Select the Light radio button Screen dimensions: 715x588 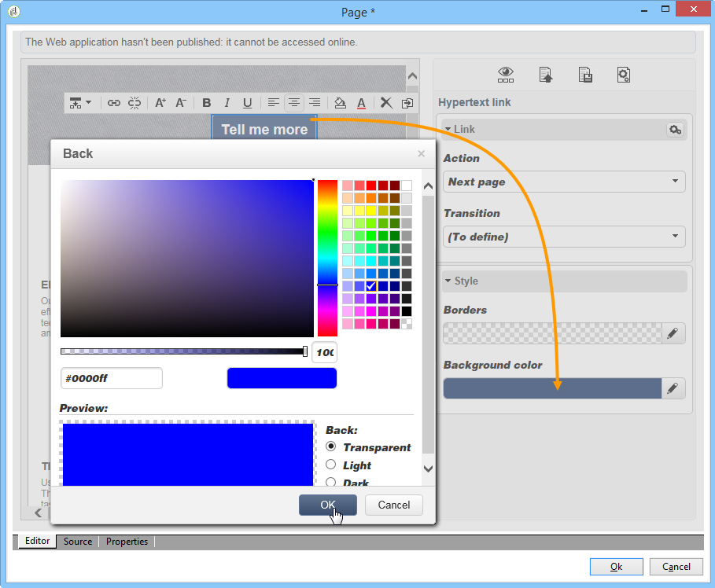331,465
